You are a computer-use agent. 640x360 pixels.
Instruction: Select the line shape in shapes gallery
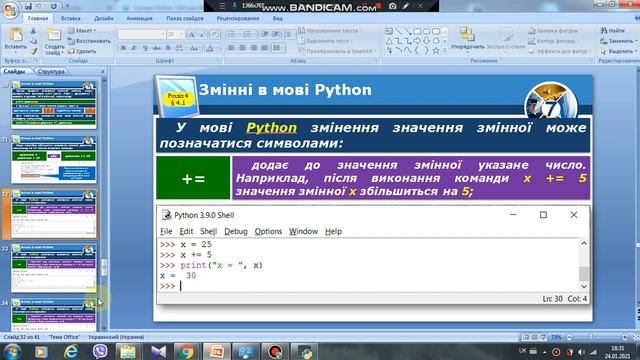[398, 31]
